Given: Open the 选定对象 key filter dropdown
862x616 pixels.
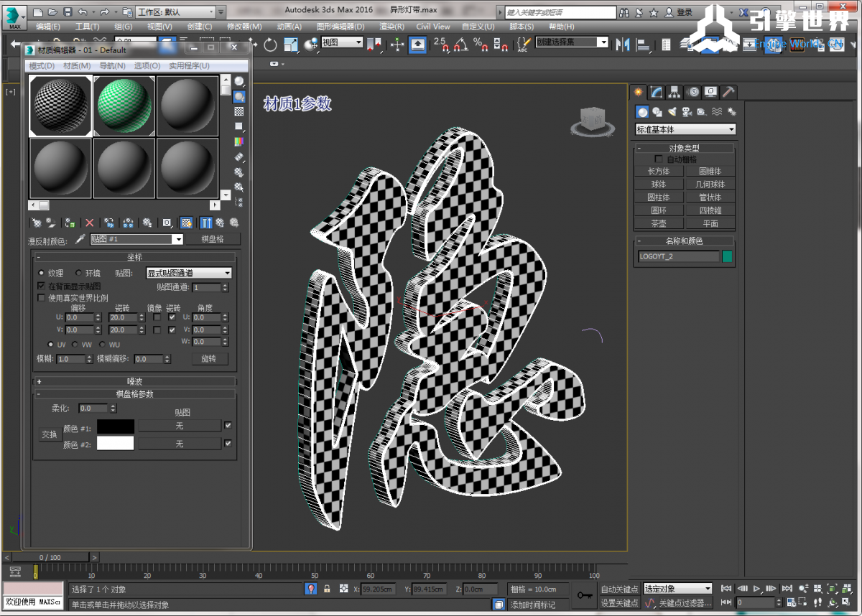Looking at the screenshot, I should (x=677, y=589).
